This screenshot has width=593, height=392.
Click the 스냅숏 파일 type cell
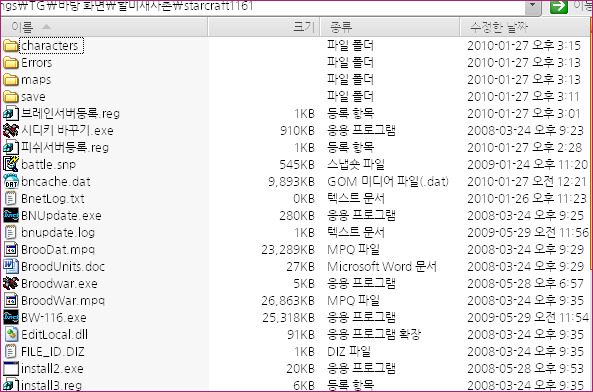click(355, 164)
